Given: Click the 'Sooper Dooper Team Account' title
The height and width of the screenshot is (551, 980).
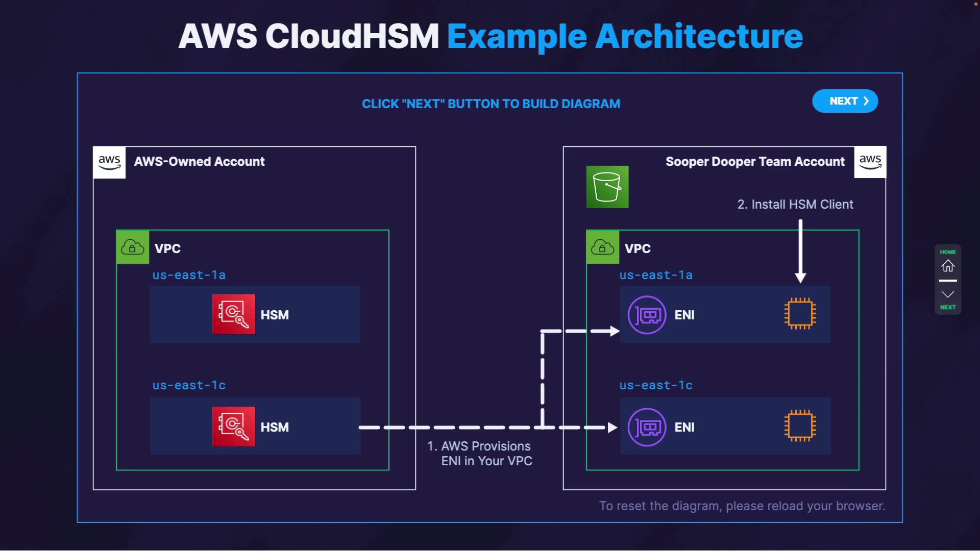Looking at the screenshot, I should [754, 161].
